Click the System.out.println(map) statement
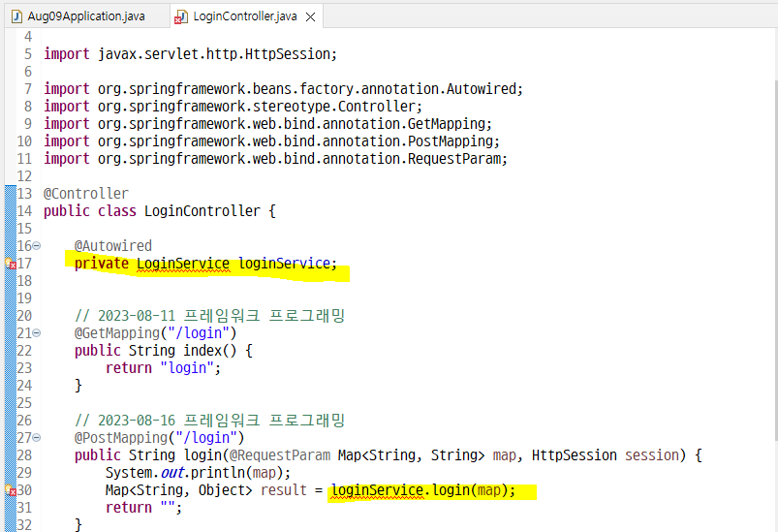Image resolution: width=778 pixels, height=532 pixels. click(198, 473)
